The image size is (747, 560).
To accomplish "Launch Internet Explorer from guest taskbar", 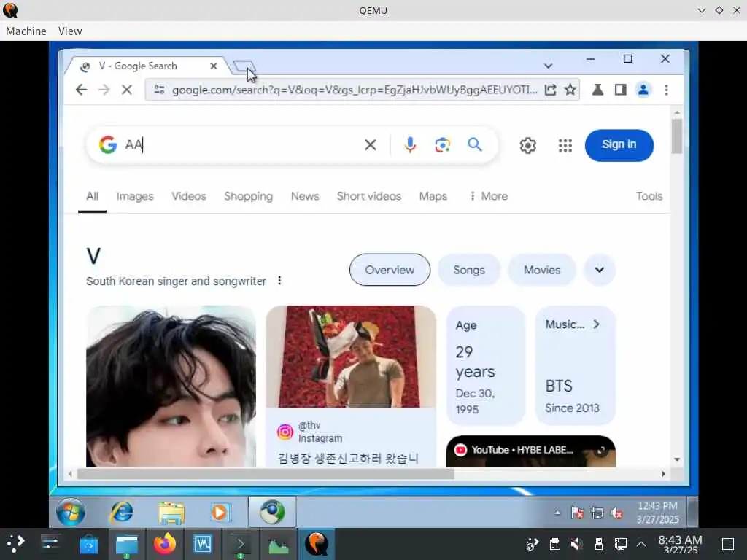I will click(x=122, y=513).
